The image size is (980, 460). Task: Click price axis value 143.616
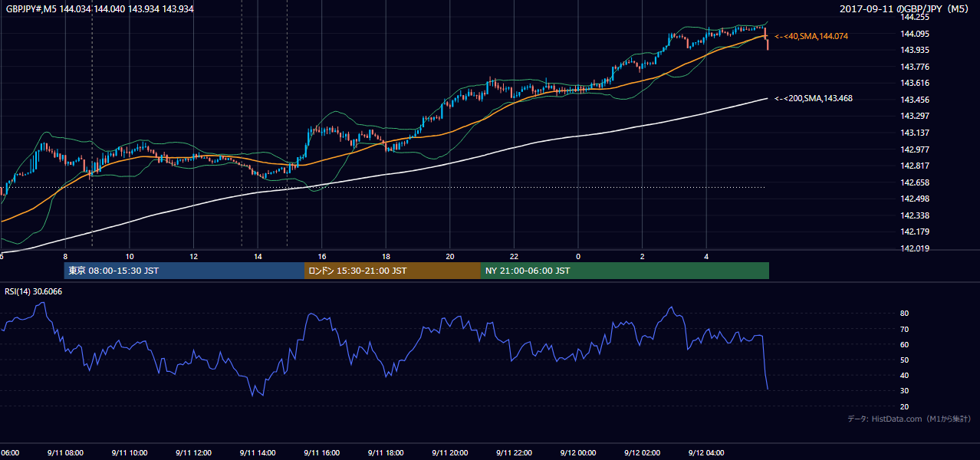(x=915, y=83)
